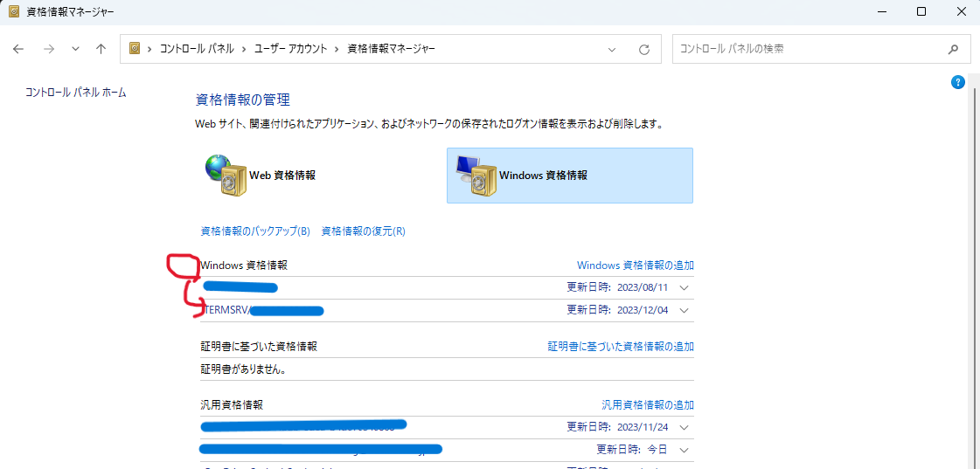This screenshot has width=980, height=469.
Task: Open address bar history dropdown
Action: 612,49
